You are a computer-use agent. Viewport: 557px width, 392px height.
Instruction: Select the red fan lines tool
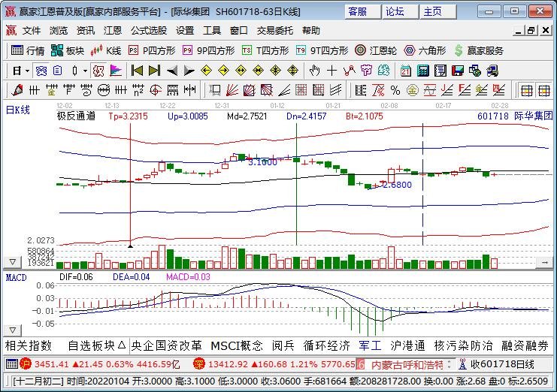tap(232, 90)
